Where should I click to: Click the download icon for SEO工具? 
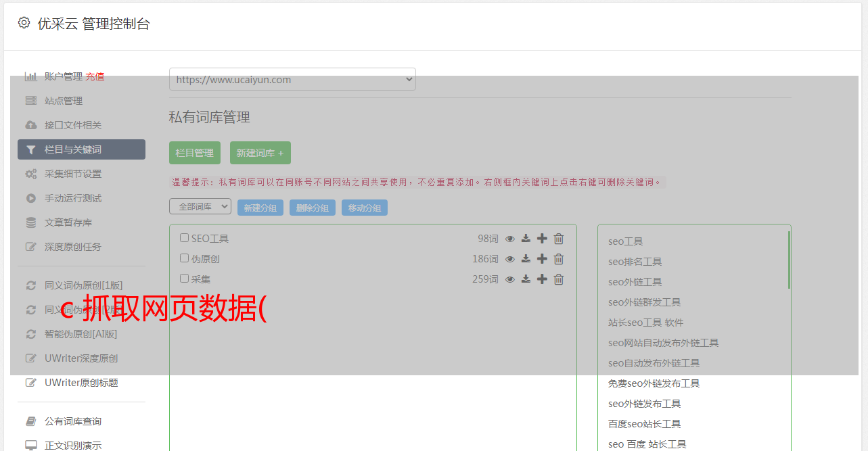coord(526,239)
